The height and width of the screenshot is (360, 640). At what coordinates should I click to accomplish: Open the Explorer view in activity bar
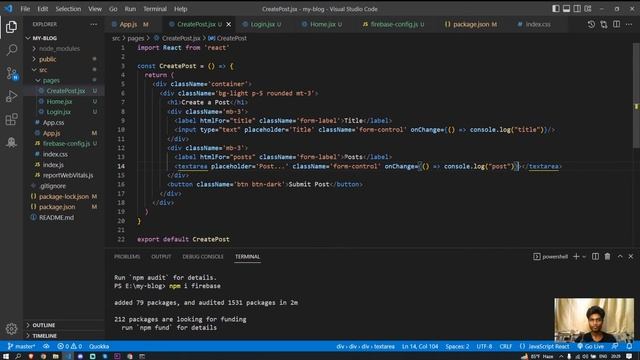point(11,27)
